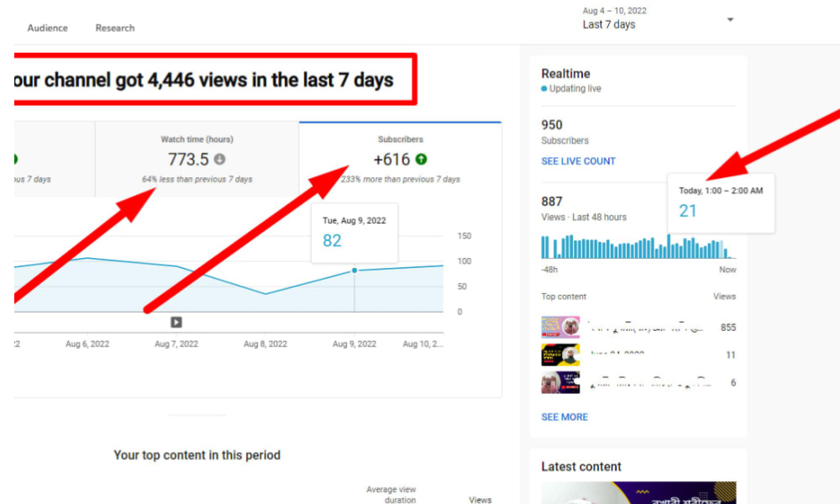Select the Subscribers metric card

coord(400,159)
